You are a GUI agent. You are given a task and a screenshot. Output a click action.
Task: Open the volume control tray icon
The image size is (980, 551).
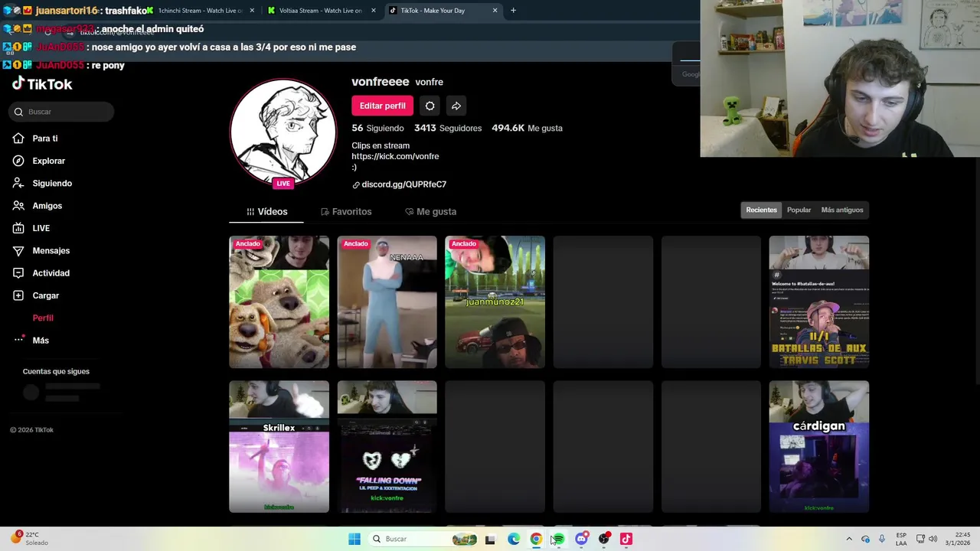933,539
